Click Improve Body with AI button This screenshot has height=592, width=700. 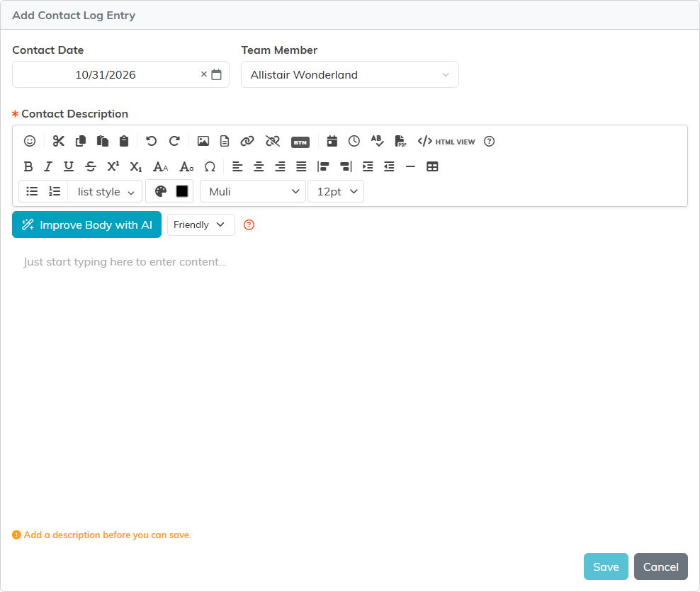tap(86, 224)
